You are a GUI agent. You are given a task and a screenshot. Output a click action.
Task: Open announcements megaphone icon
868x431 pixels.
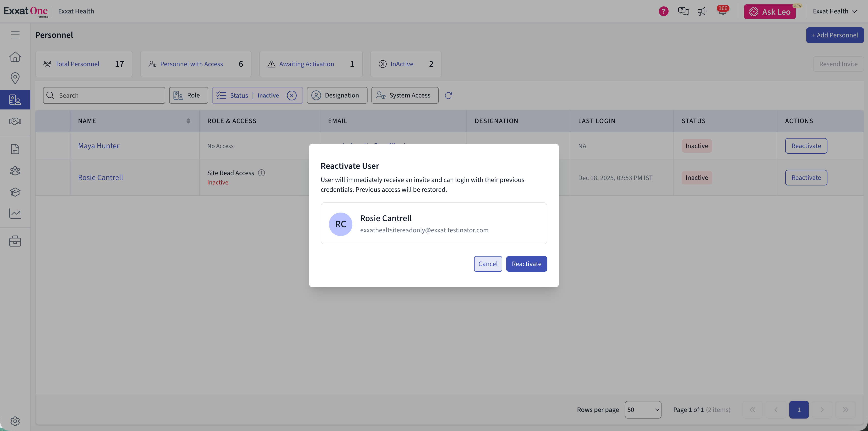702,11
